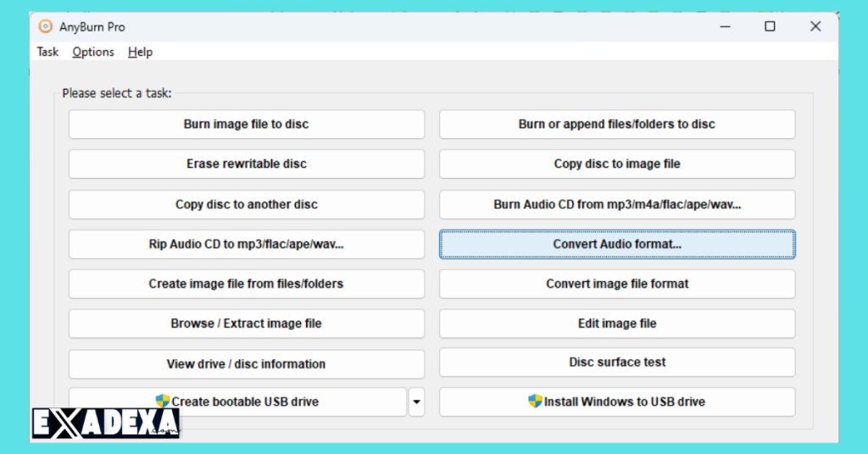Click shield icon on Install Windows to USB

pyautogui.click(x=535, y=401)
